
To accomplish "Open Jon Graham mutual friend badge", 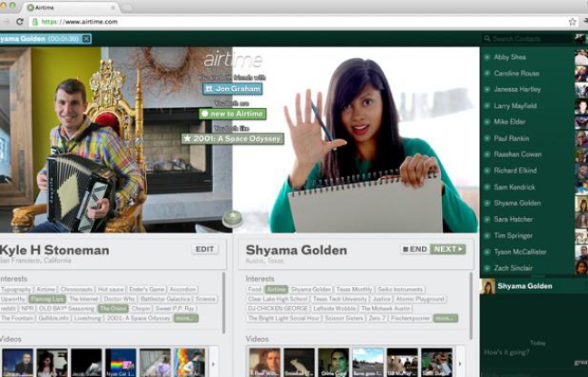I will 232,89.
